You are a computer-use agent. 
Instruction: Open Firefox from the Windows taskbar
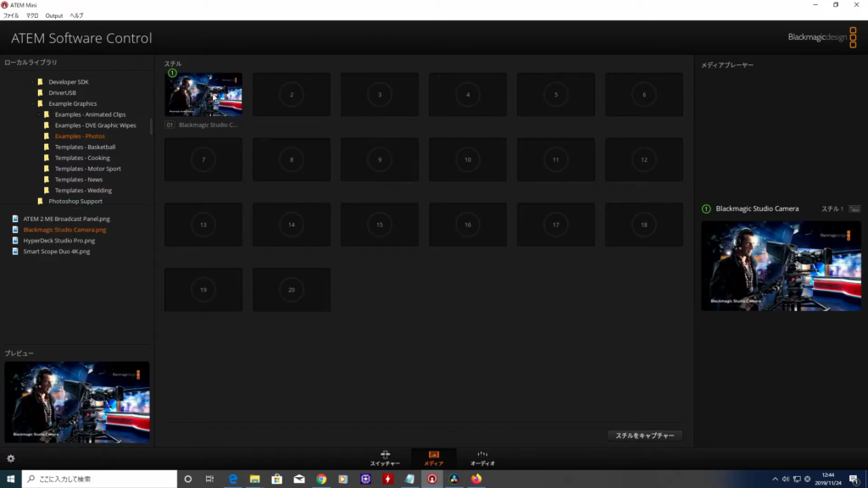(x=476, y=479)
